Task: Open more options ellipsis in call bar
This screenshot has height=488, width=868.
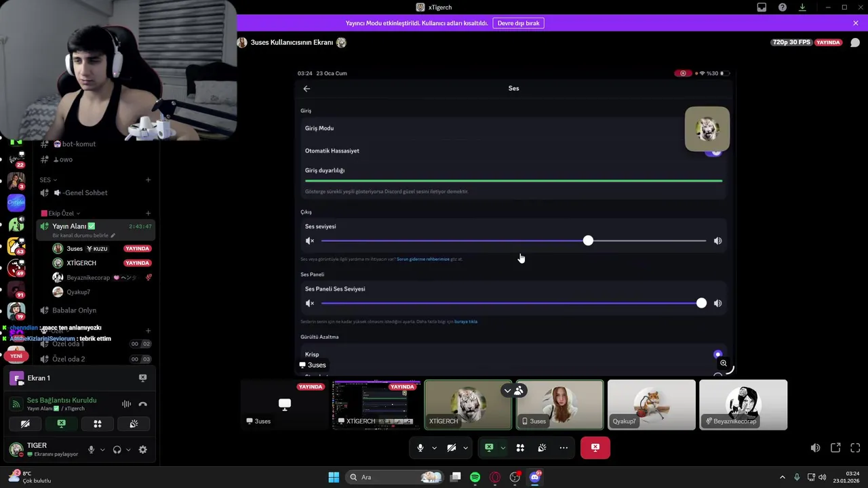Action: pos(564,447)
